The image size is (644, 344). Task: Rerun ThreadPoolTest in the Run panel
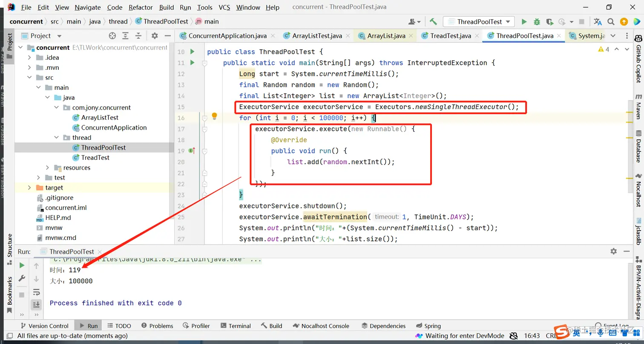point(22,265)
